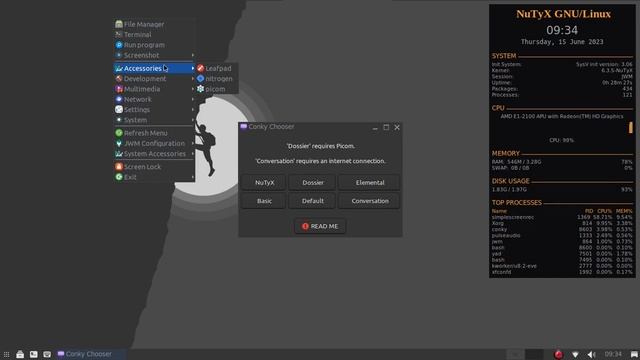Choose the Basic conky theme

point(264,201)
